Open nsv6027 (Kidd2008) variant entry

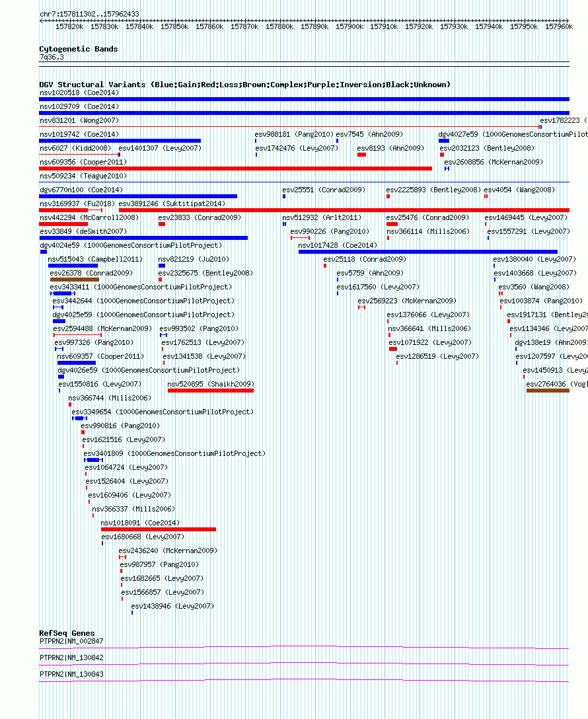click(x=75, y=148)
